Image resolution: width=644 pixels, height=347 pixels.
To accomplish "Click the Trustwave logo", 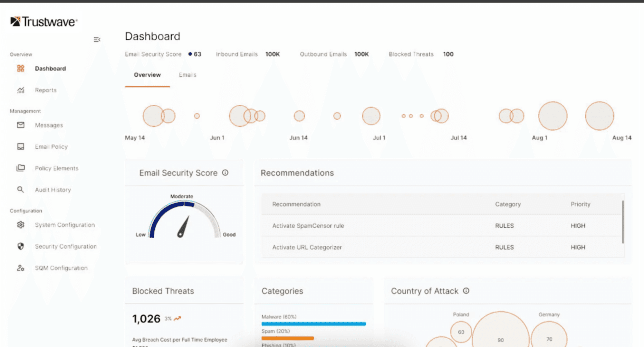I will (44, 22).
